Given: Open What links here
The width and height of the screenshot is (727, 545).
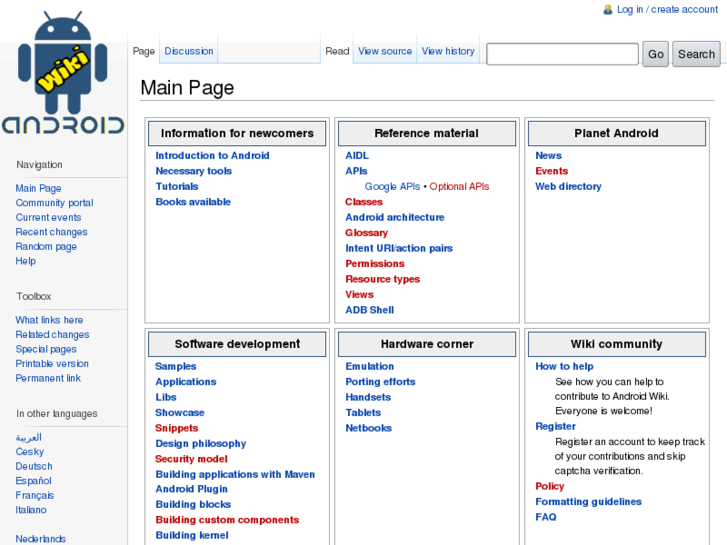Looking at the screenshot, I should [x=49, y=320].
